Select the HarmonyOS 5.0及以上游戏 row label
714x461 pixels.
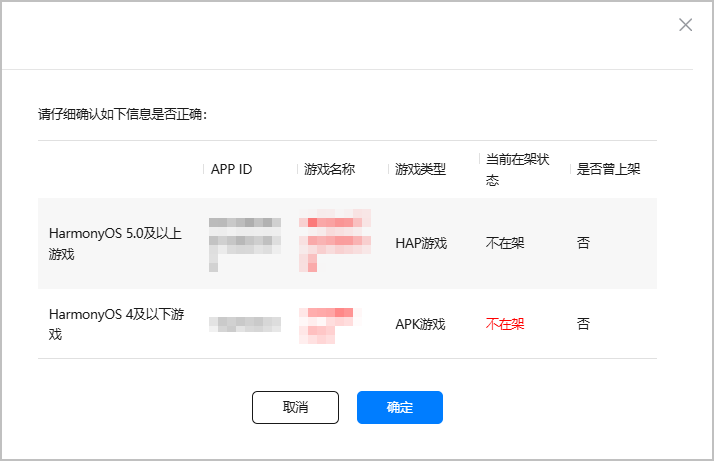(x=115, y=243)
